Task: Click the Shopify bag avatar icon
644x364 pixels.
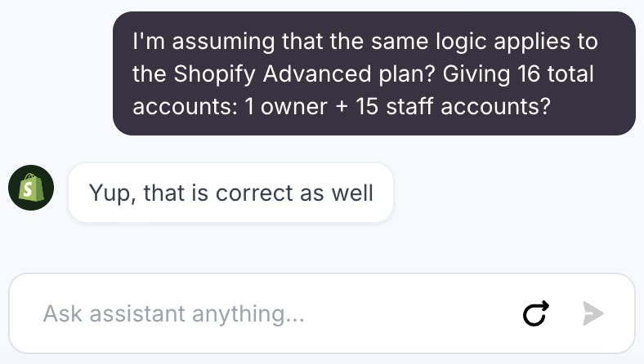Action: click(31, 189)
